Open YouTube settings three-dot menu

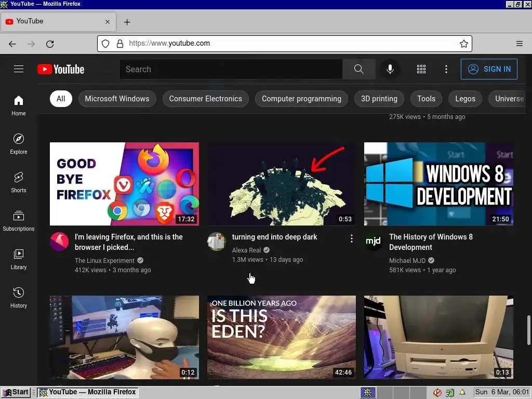click(446, 69)
